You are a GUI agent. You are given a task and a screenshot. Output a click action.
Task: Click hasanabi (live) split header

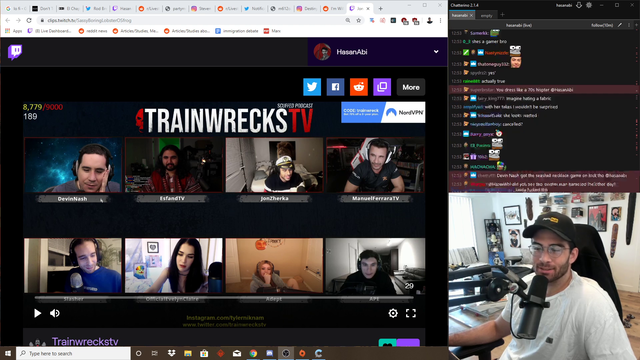tap(519, 25)
